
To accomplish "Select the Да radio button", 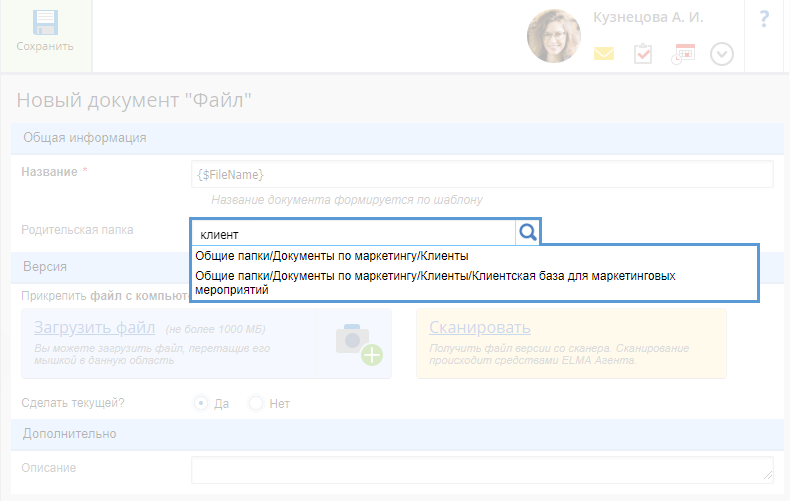I will 201,403.
